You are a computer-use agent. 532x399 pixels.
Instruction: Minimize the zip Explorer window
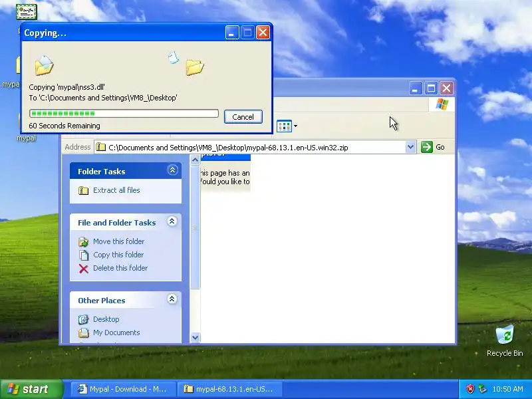click(x=416, y=88)
